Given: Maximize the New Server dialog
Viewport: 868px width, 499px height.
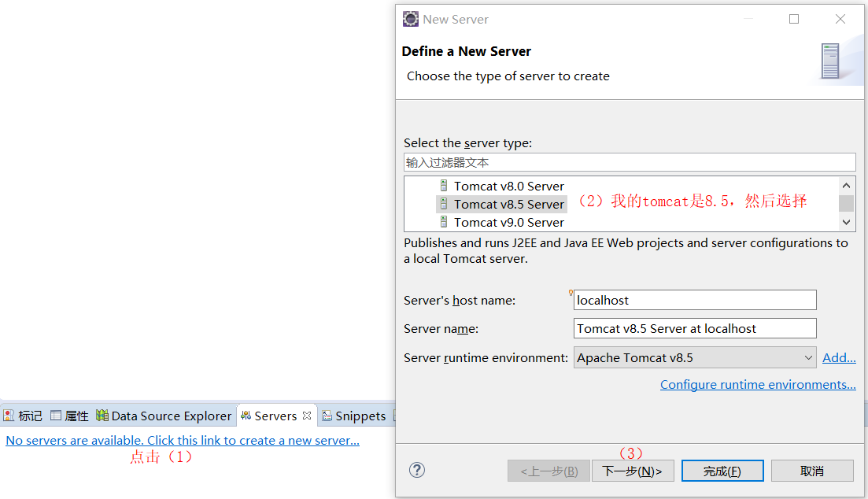Looking at the screenshot, I should click(794, 19).
